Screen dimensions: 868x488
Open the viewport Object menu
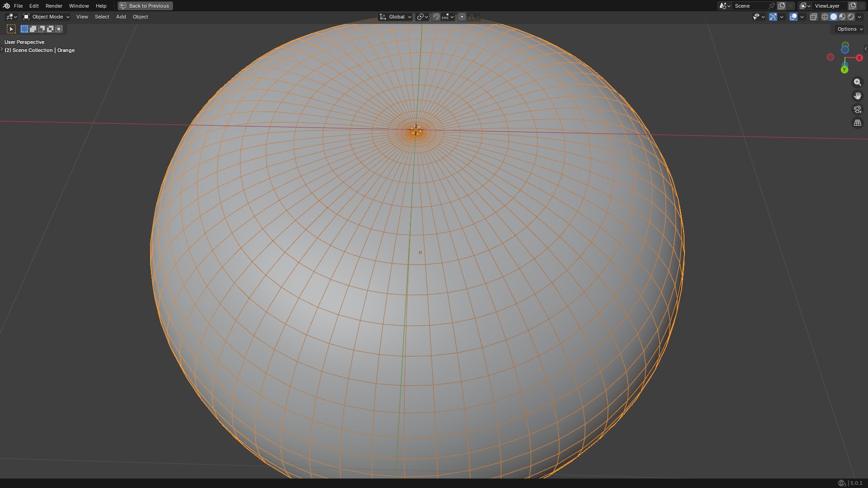point(140,17)
